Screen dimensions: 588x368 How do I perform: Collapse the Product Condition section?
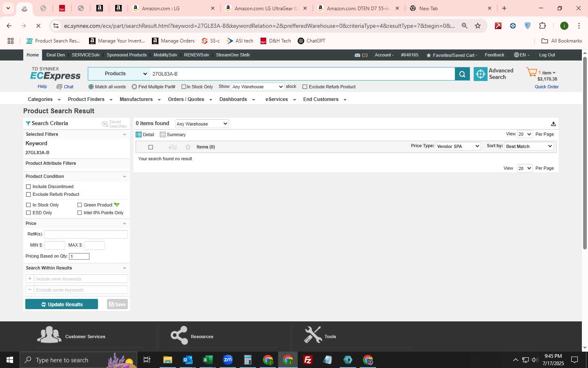click(125, 177)
